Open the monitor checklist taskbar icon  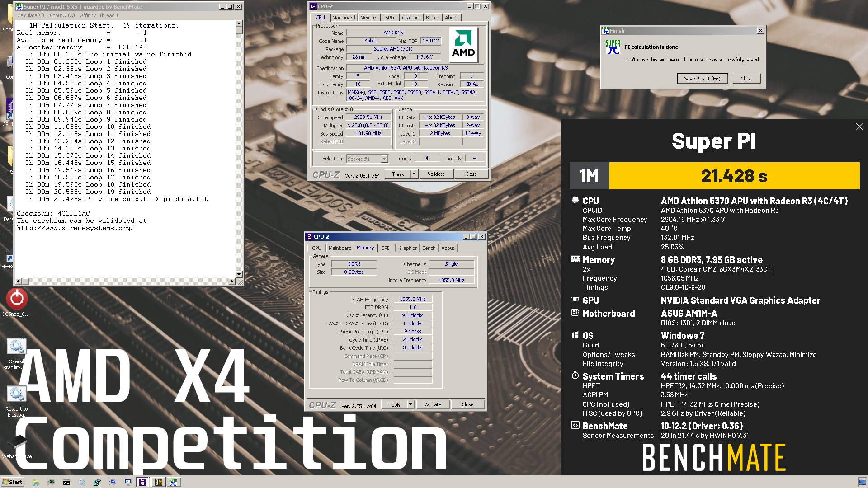point(128,482)
